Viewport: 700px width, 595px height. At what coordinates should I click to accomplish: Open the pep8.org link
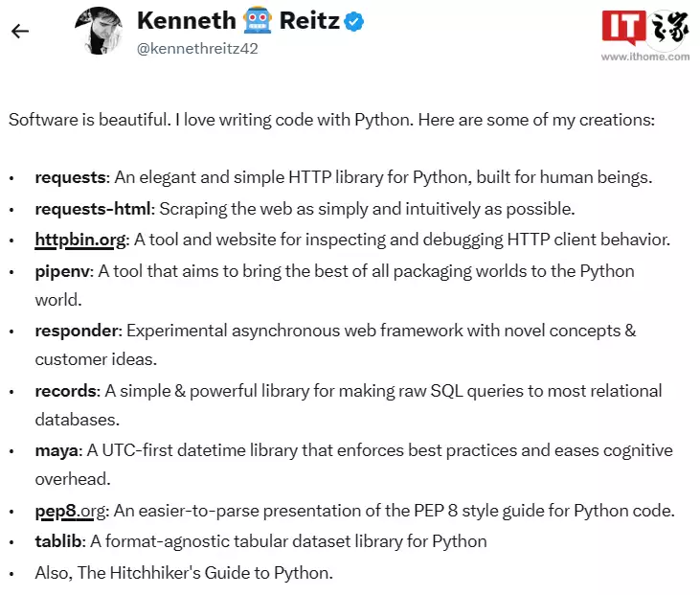coord(71,511)
